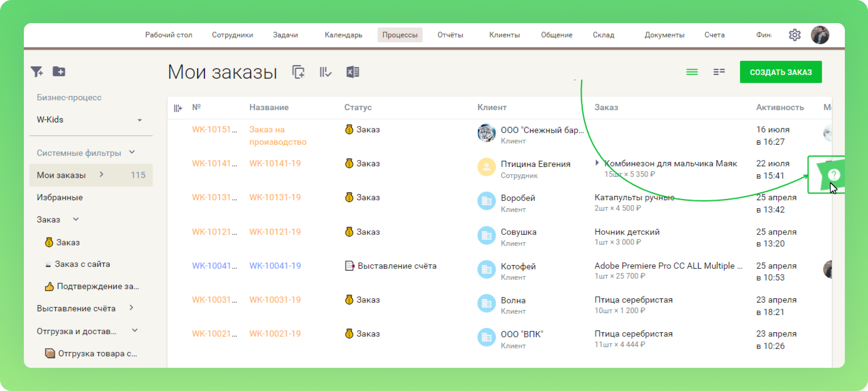Image resolution: width=868 pixels, height=391 pixels.
Task: Open the add filter funnel icon
Action: [x=37, y=72]
